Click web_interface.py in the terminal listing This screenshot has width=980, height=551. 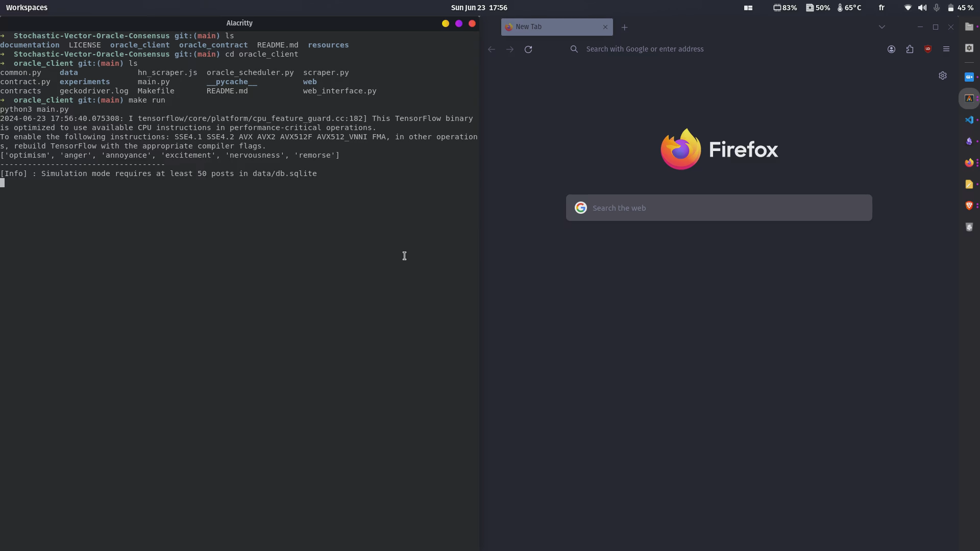(x=339, y=91)
